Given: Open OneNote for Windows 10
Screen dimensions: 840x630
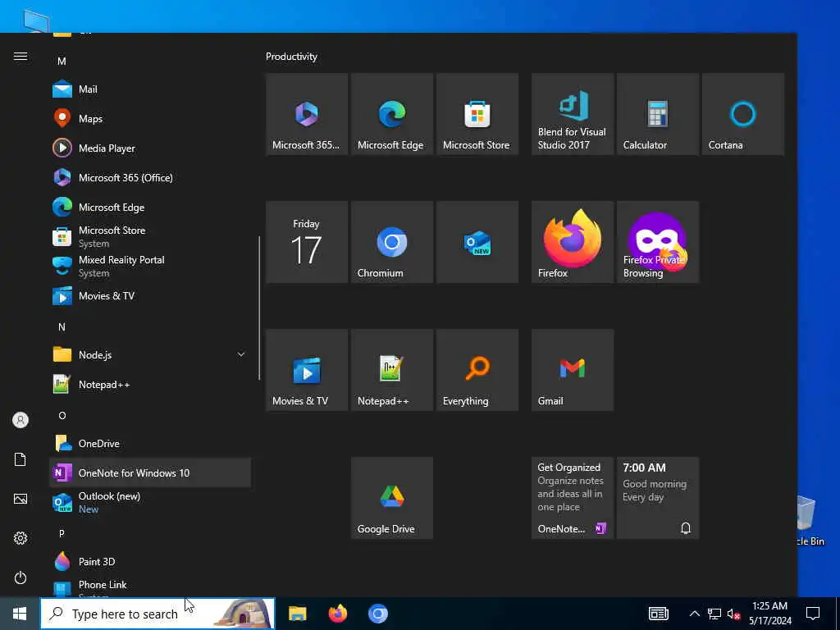Looking at the screenshot, I should pos(150,472).
